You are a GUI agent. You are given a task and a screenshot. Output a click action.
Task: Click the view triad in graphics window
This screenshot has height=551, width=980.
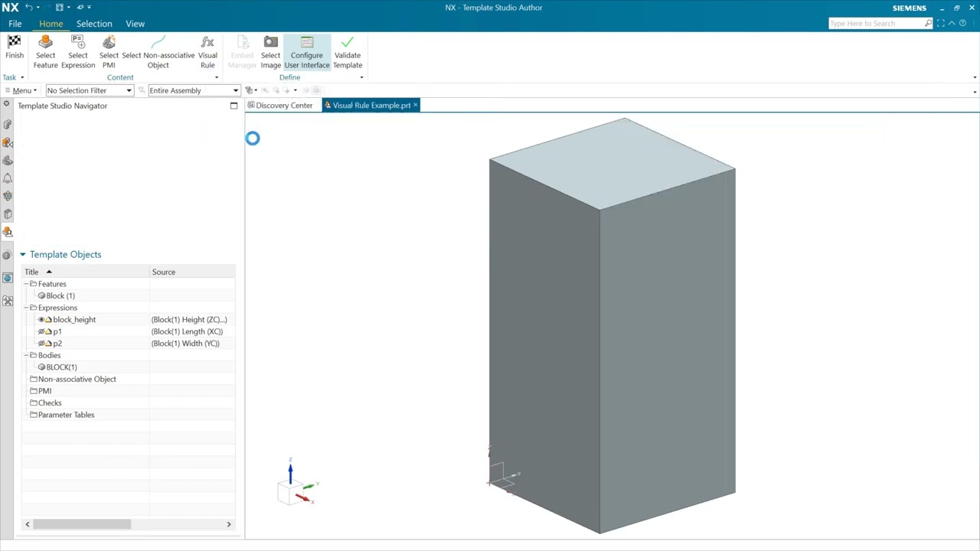(x=298, y=484)
